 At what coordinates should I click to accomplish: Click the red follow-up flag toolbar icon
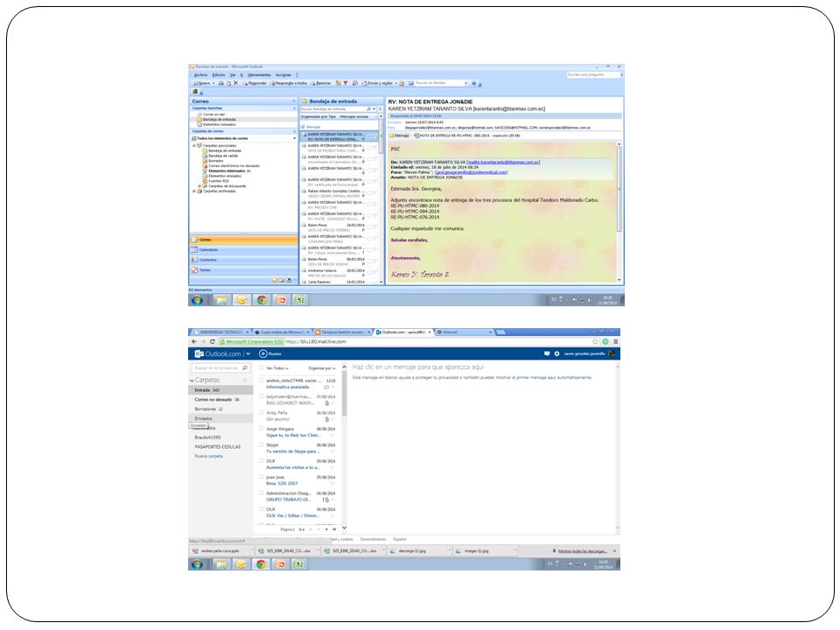point(346,83)
